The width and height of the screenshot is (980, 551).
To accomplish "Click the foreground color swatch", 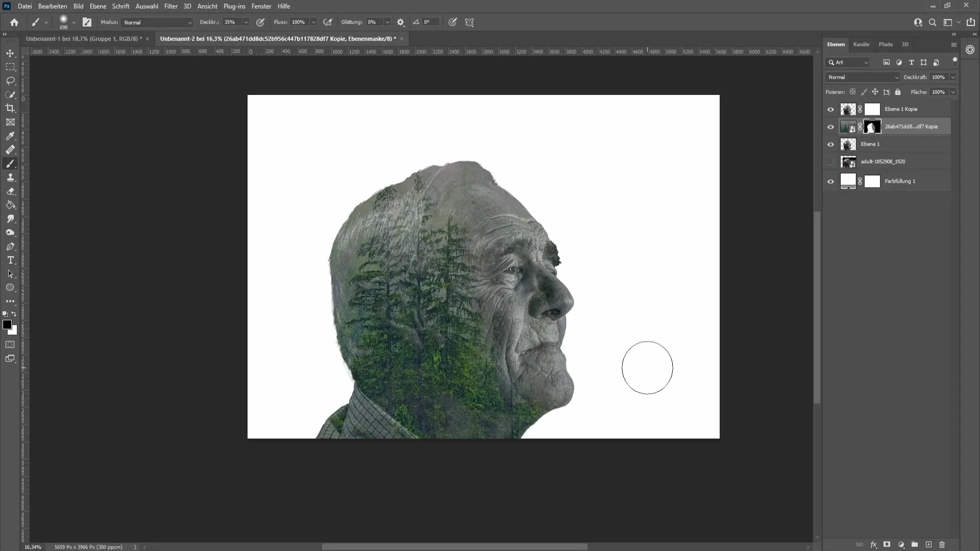I will point(8,325).
